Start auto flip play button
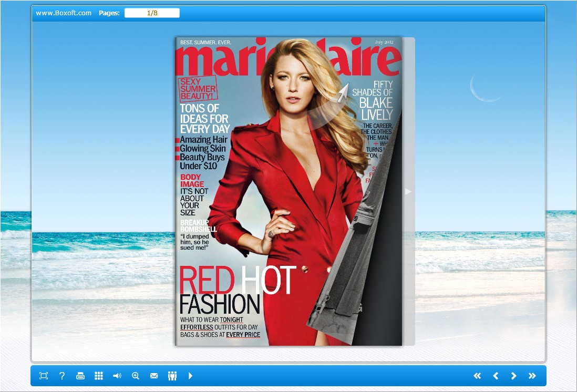 coord(190,376)
